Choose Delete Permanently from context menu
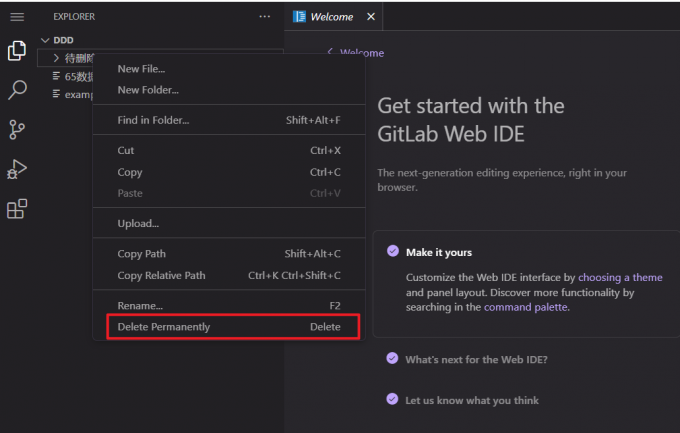The height and width of the screenshot is (433, 680). click(x=164, y=327)
